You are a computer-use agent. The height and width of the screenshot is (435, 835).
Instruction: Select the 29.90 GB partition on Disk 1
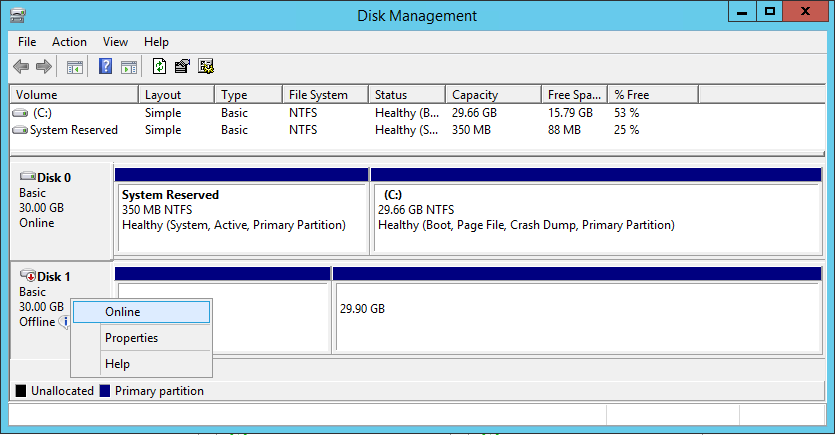click(x=577, y=310)
